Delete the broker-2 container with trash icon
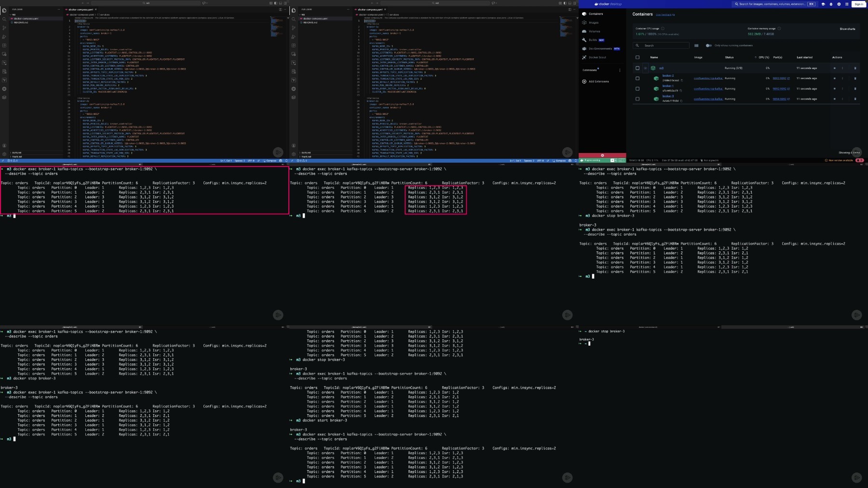Image resolution: width=868 pixels, height=488 pixels. (x=855, y=78)
